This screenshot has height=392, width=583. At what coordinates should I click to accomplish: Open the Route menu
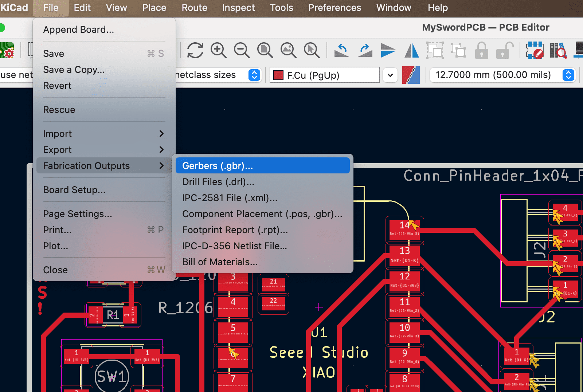194,8
